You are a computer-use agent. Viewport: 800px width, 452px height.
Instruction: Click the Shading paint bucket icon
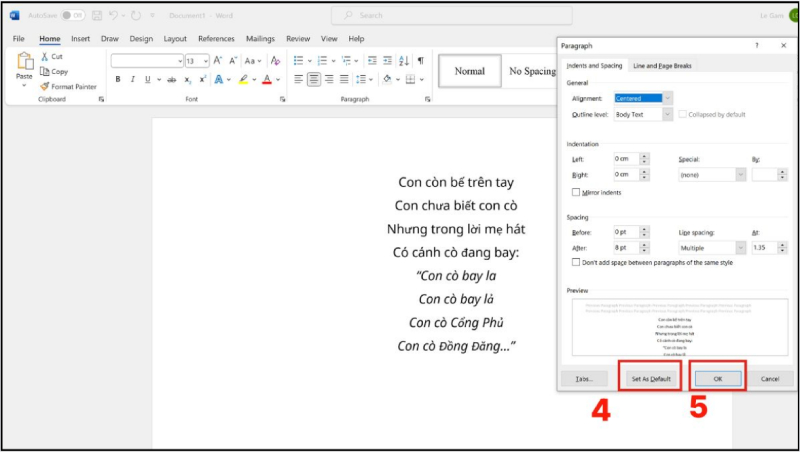(x=387, y=80)
